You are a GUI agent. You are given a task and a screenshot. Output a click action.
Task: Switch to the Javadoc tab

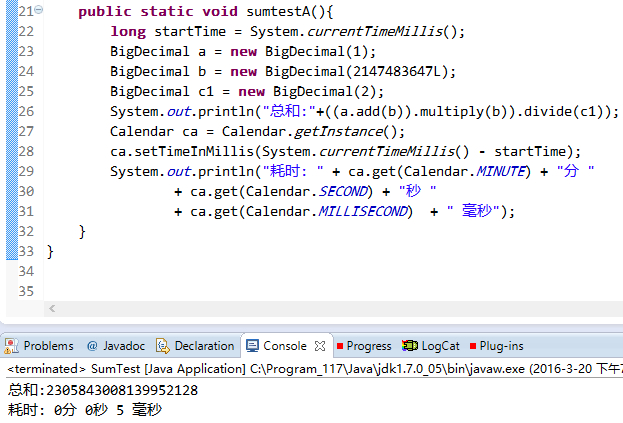point(116,346)
